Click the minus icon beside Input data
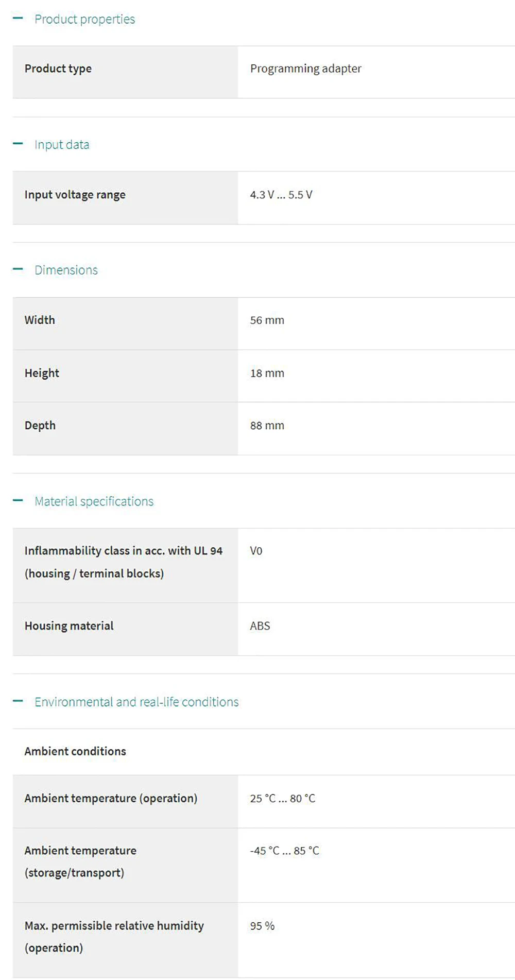 click(18, 144)
